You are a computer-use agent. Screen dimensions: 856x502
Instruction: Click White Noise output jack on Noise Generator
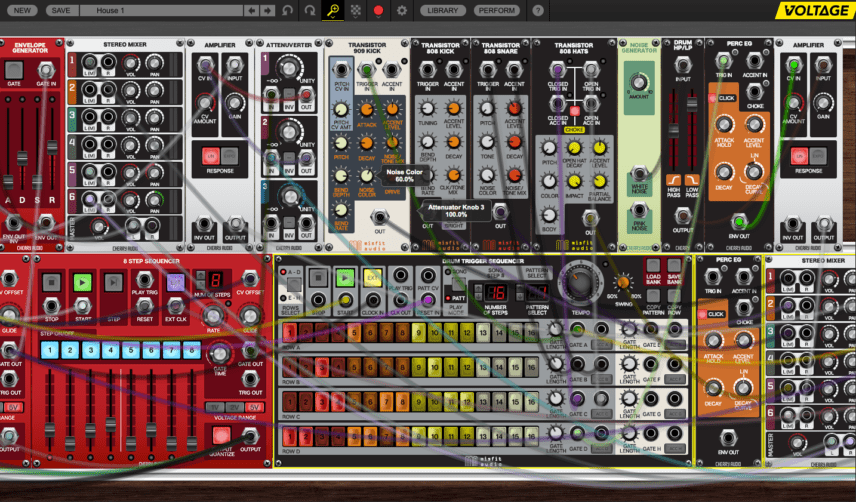coord(639,174)
